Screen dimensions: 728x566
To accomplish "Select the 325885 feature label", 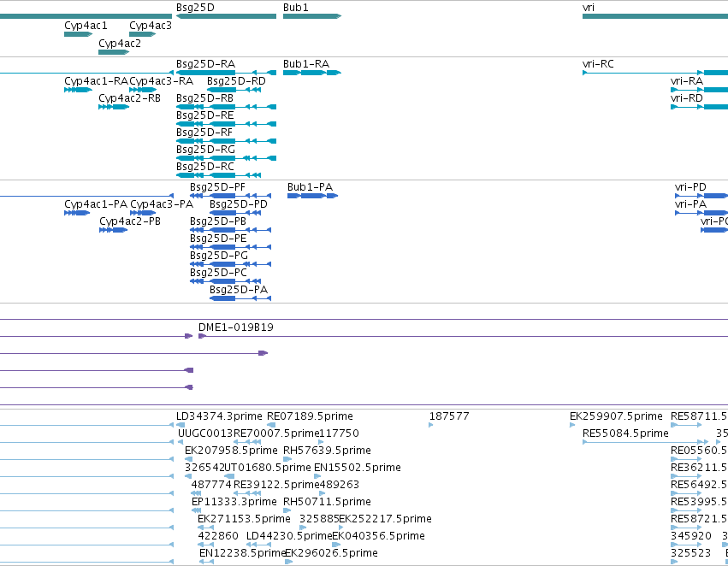I will 319,519.
